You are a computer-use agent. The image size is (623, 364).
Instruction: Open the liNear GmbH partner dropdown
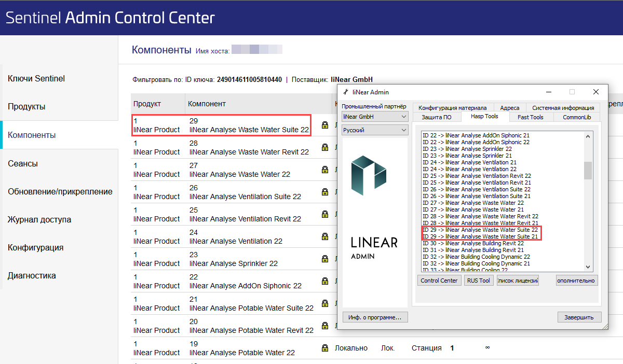tap(375, 117)
